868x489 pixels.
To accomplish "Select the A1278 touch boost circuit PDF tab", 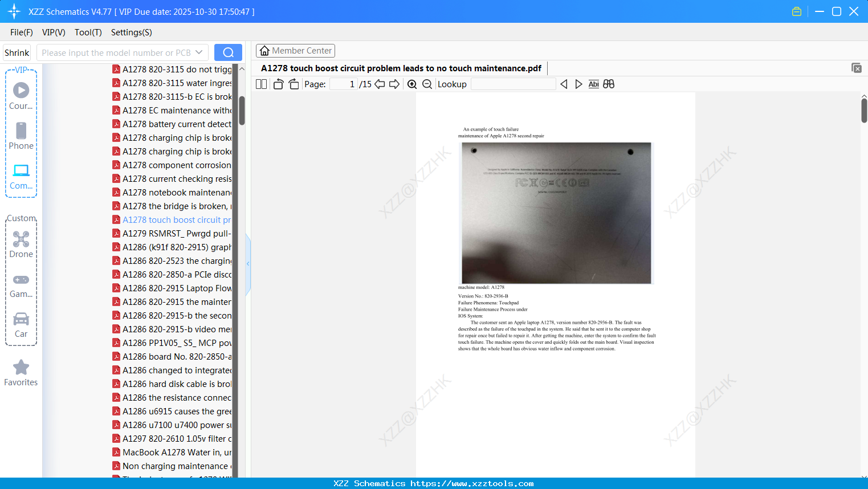I will coord(401,68).
